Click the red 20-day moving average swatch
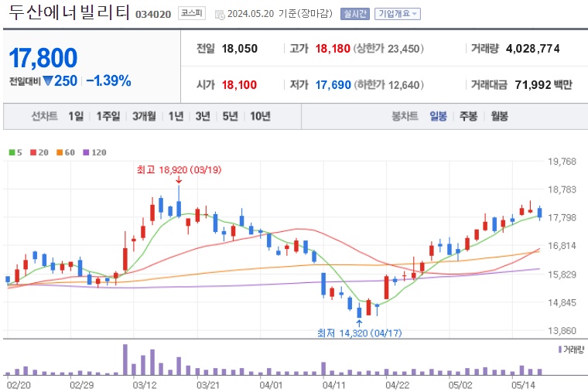588x392 pixels. [33, 152]
